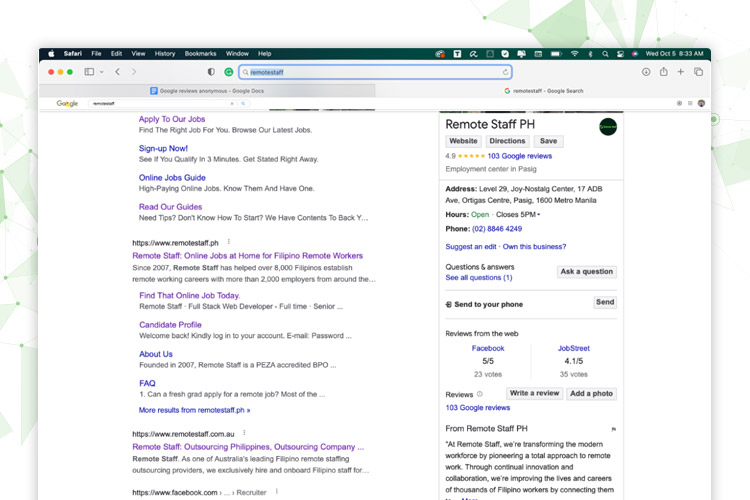This screenshot has width=750, height=500.
Task: Open See all questions (1)
Action: coord(479,278)
